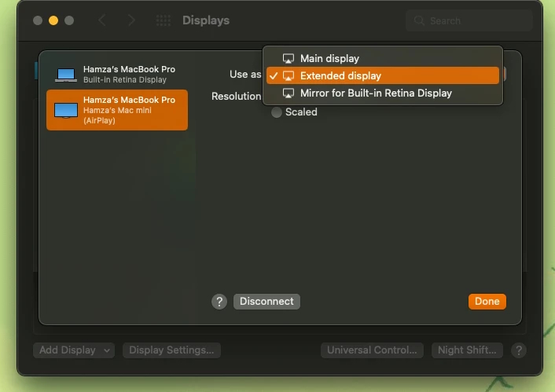Click the AirPlay icon beside Main display

tap(289, 58)
